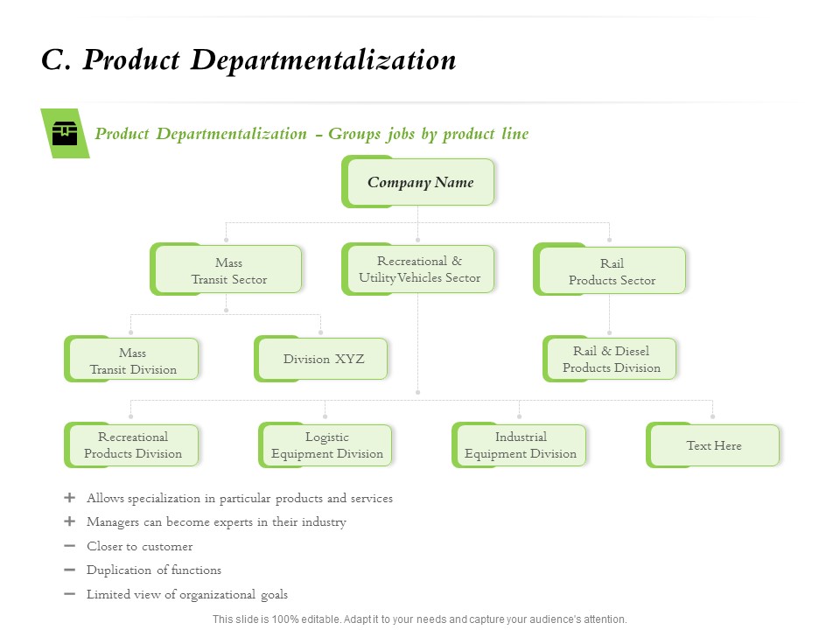Click the minus icon beside Limited view
This screenshot has height=630, width=840.
pos(70,593)
